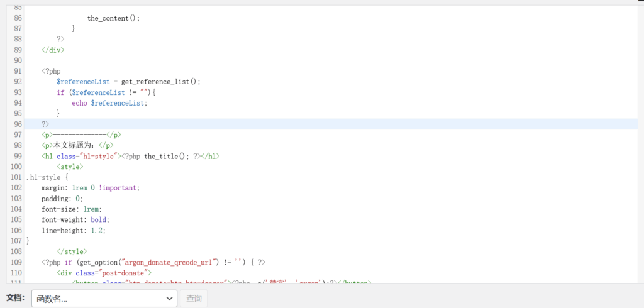
Task: Open the 函数名... documentation dropdown
Action: pyautogui.click(x=104, y=299)
